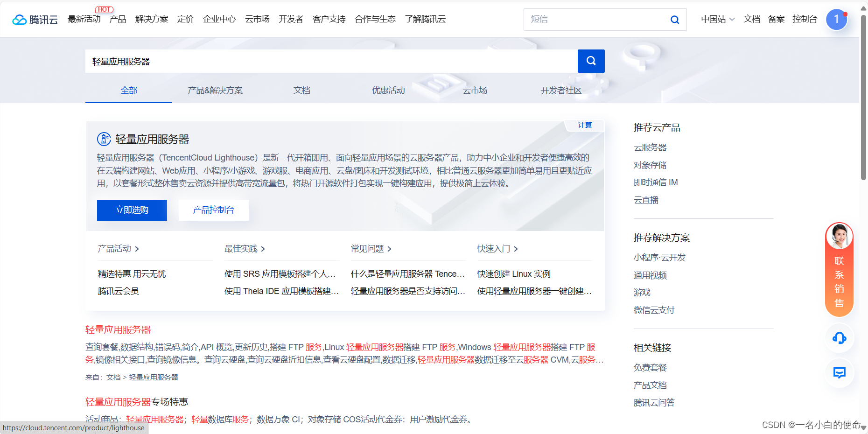Open 客户支持 menu in top navigation
The height and width of the screenshot is (434, 868).
pyautogui.click(x=329, y=19)
